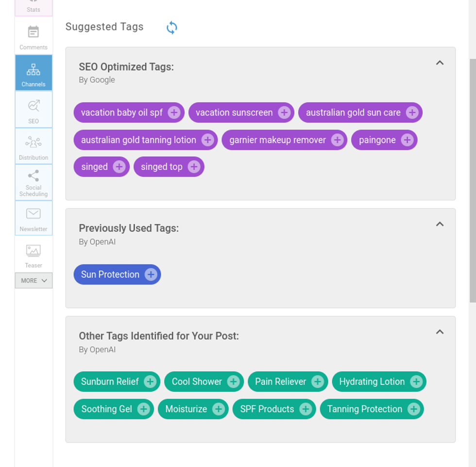Screen dimensions: 476x467
Task: Add the 'paingone' tag via plus icon
Action: click(407, 140)
